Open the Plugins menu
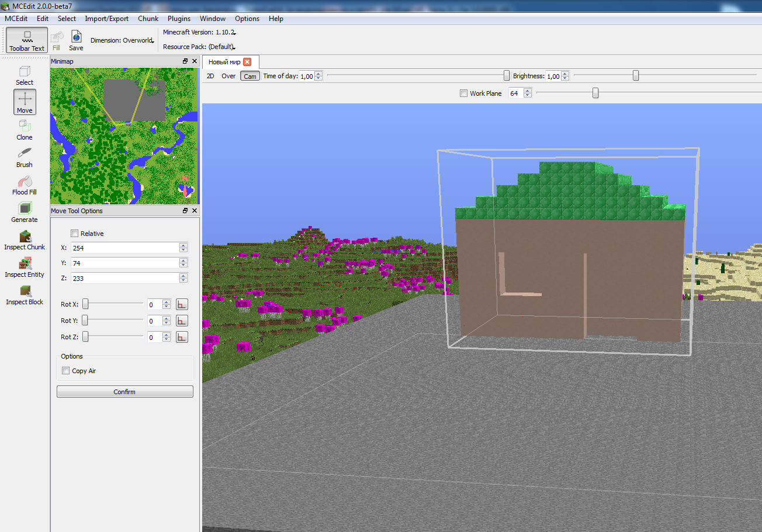The width and height of the screenshot is (762, 532). click(x=179, y=19)
